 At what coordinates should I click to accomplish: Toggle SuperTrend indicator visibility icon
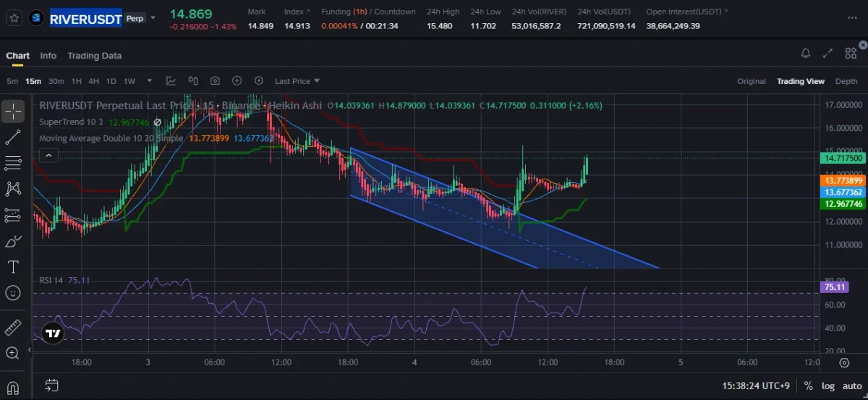click(x=157, y=122)
